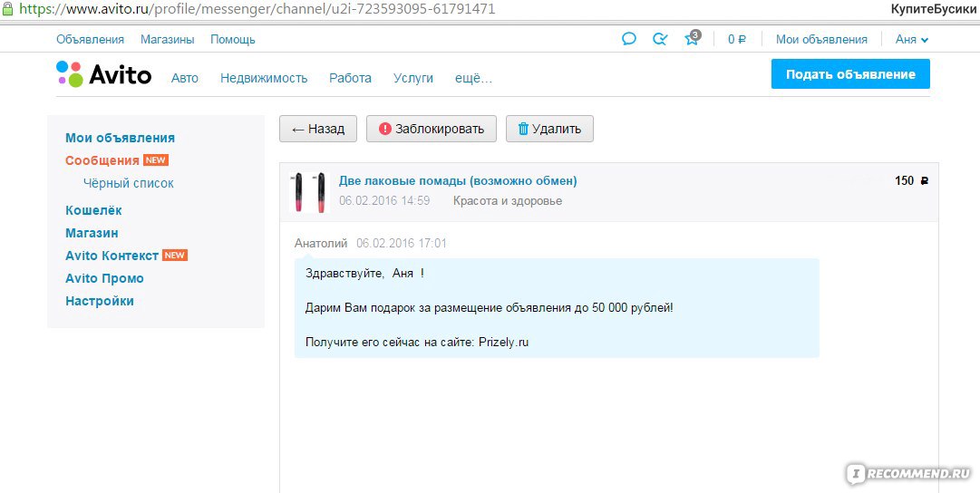Open Настройки in the sidebar
This screenshot has width=980, height=493.
tap(100, 301)
